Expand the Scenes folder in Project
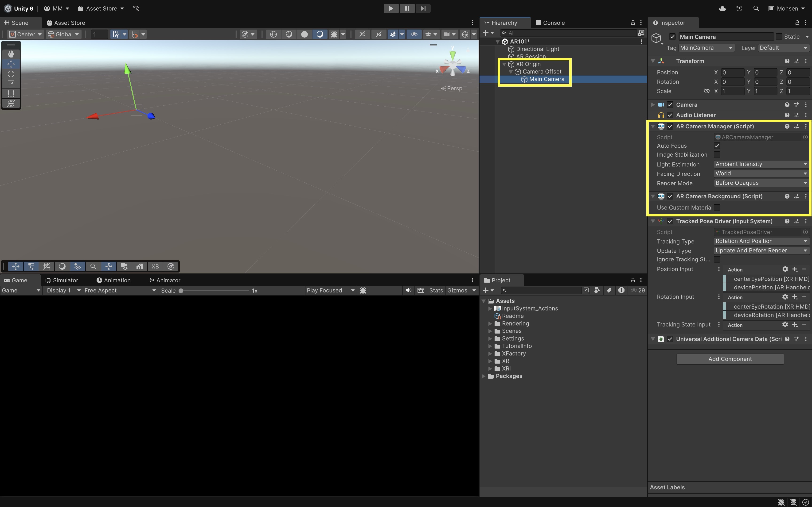The width and height of the screenshot is (812, 507). point(490,331)
